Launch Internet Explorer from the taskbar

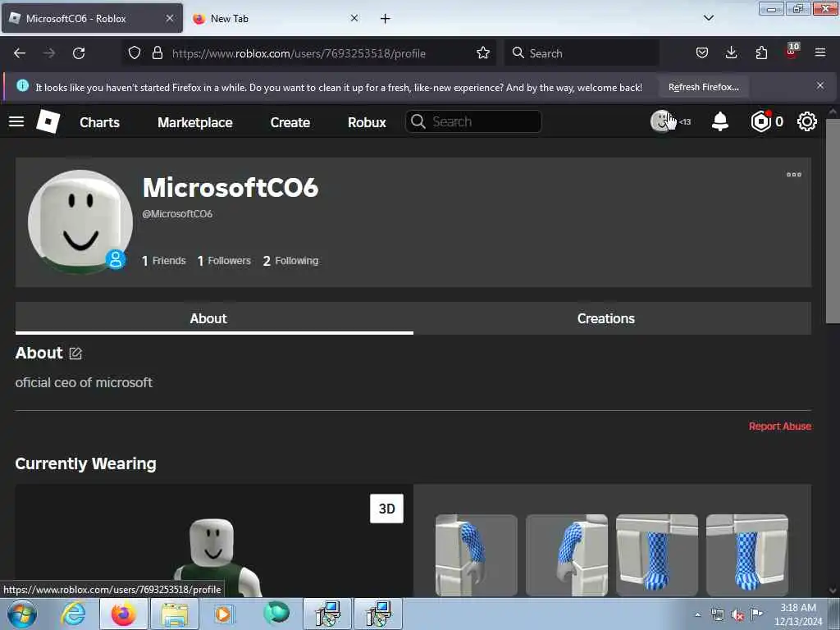73,614
